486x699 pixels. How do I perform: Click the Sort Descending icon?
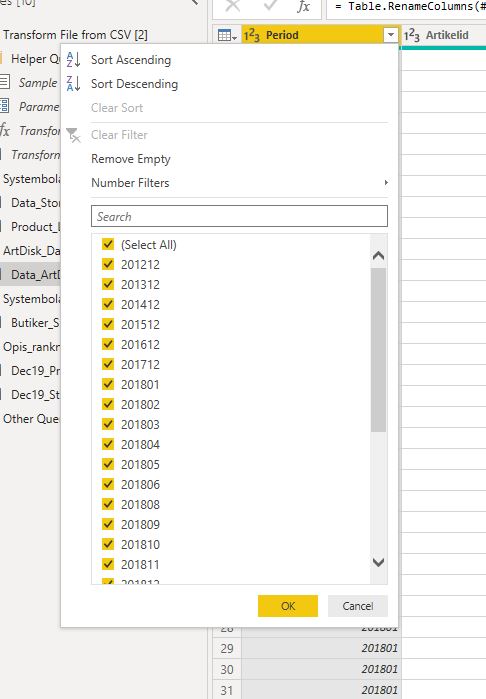point(73,84)
